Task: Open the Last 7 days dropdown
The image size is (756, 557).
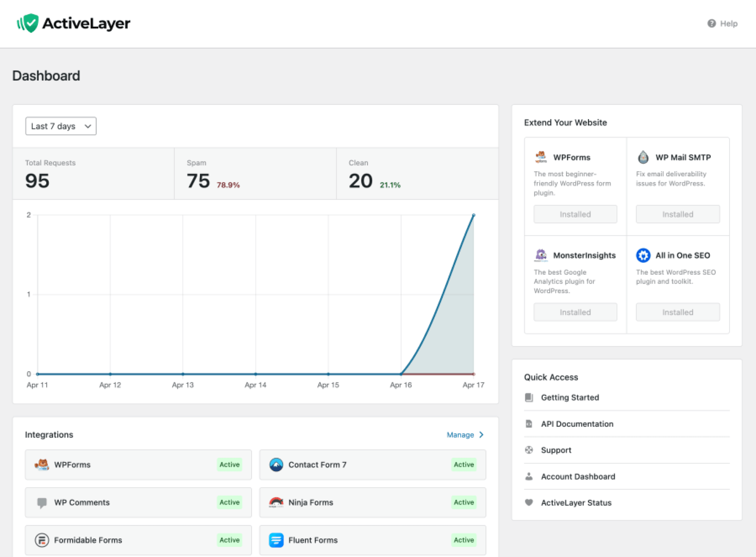Action: click(61, 126)
